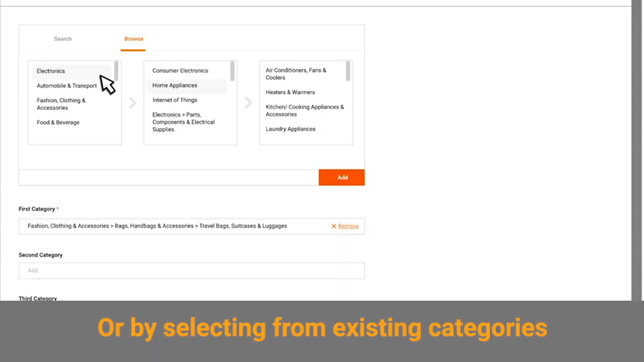This screenshot has height=362, width=644.
Task: Select Home Appliances subcategory
Action: click(175, 85)
